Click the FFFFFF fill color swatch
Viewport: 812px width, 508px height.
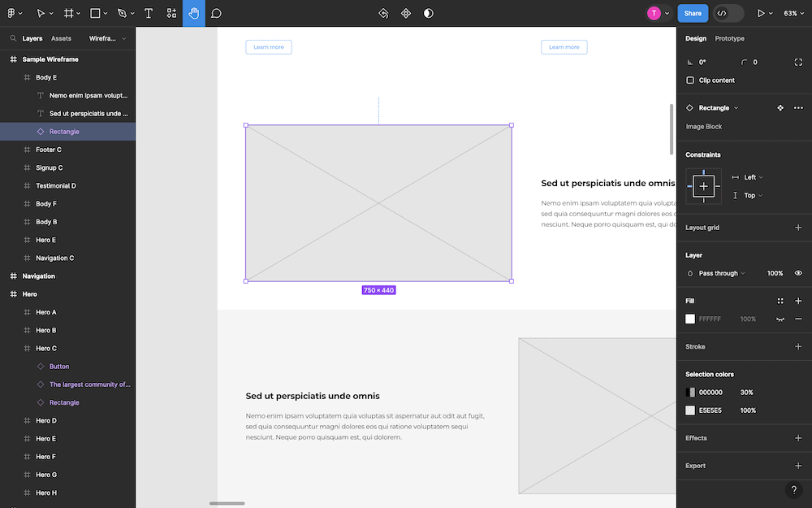(690, 319)
